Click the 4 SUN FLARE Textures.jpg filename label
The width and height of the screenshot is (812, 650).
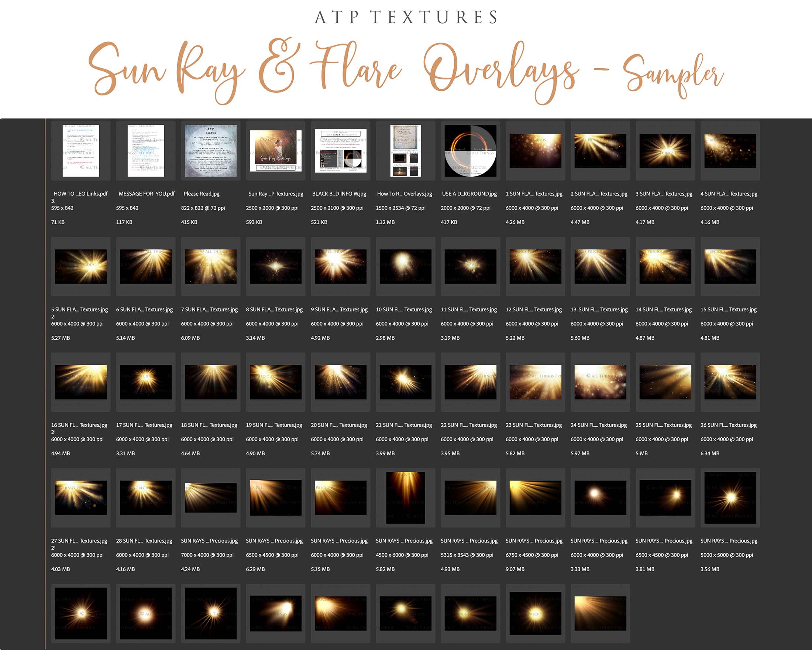point(729,193)
